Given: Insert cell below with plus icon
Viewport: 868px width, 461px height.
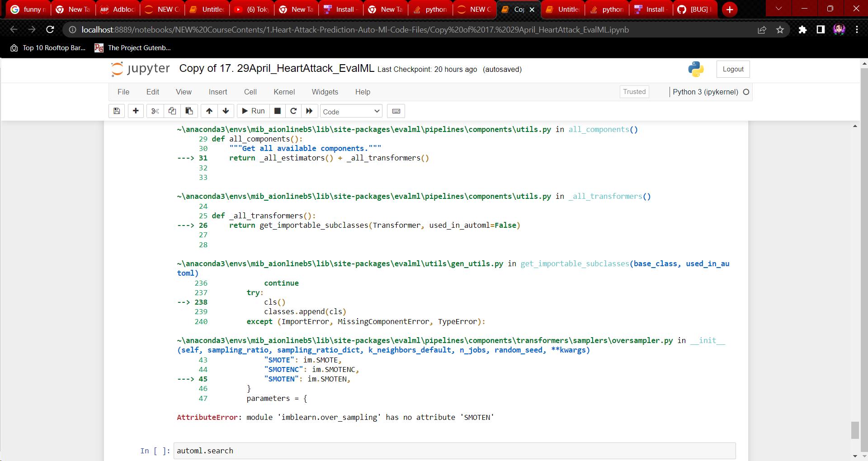Looking at the screenshot, I should pyautogui.click(x=136, y=111).
